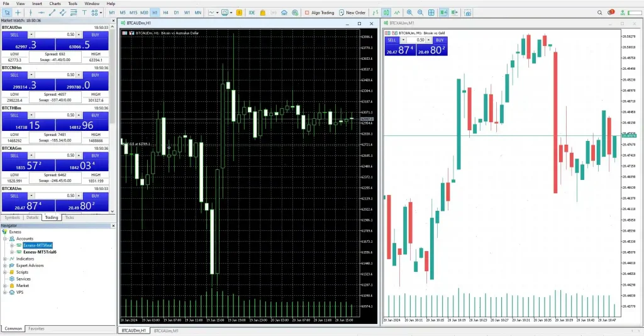Tile chart windows with grid icon
The height and width of the screenshot is (336, 644).
point(431,13)
